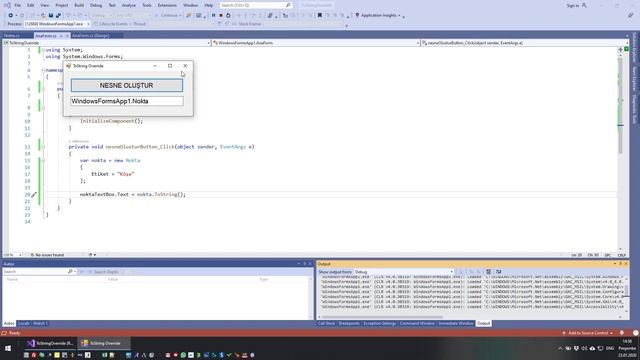Screen dimensions: 640x360
Task: Show hidden system tray icons
Action: [560, 349]
